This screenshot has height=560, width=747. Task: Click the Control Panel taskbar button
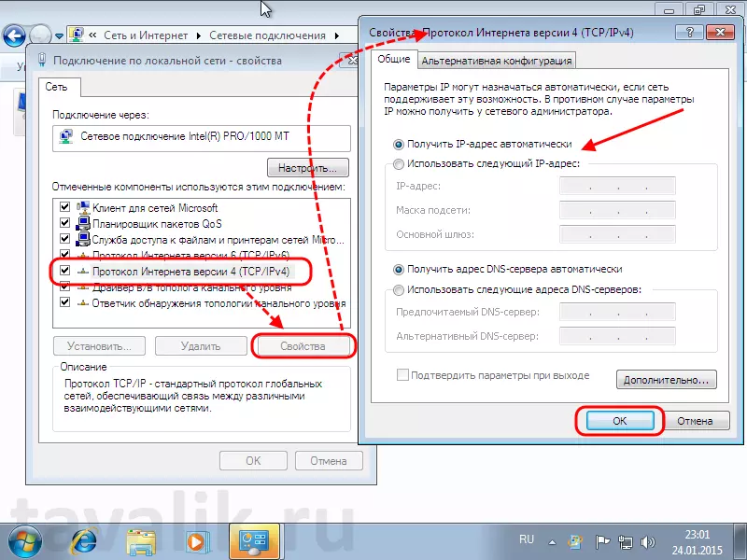pyautogui.click(x=254, y=542)
